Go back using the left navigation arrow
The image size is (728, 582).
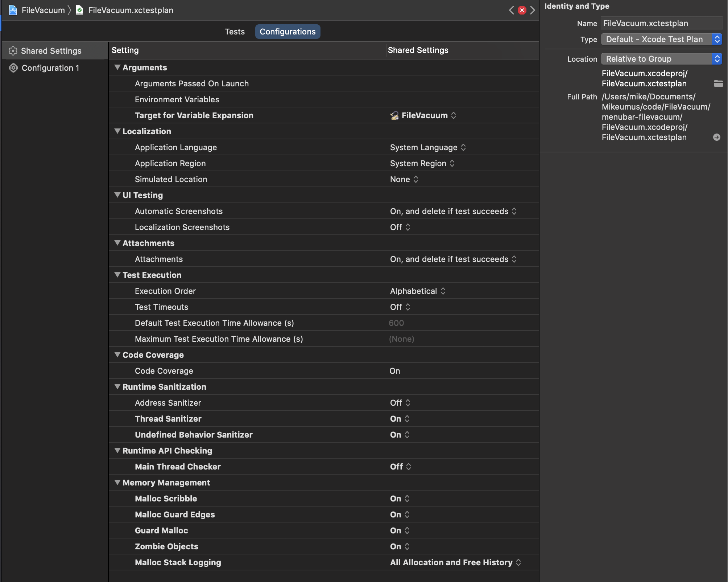tap(512, 10)
